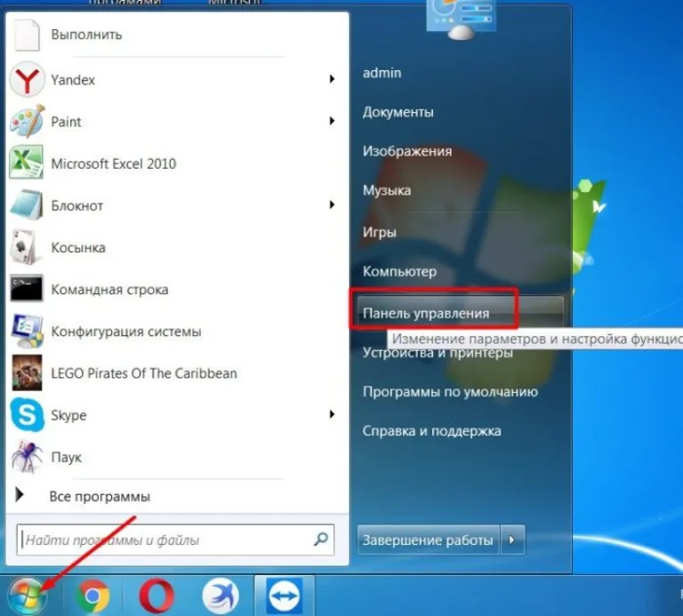This screenshot has width=683, height=616.
Task: Click the Завершение работы button
Action: point(428,540)
